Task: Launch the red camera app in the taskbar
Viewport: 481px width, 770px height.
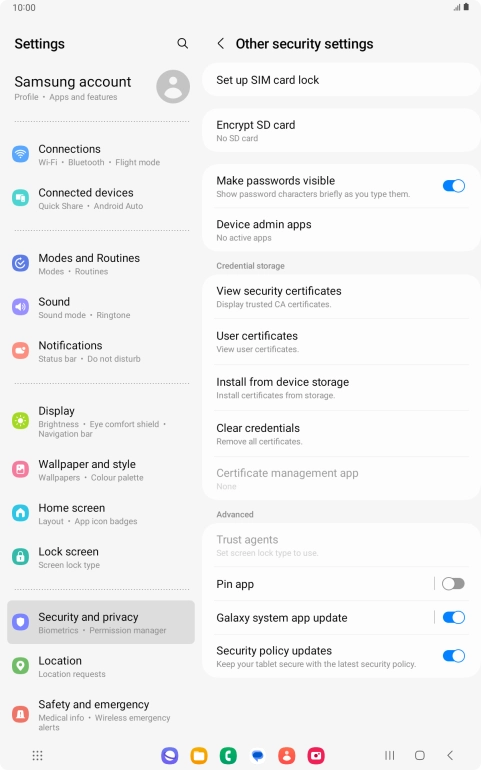Action: tap(316, 755)
